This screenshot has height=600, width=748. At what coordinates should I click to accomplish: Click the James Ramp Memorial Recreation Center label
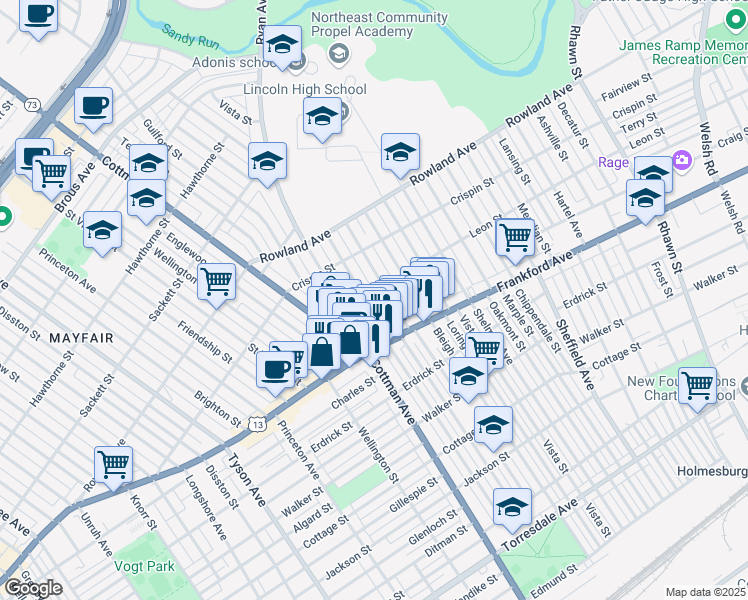683,52
